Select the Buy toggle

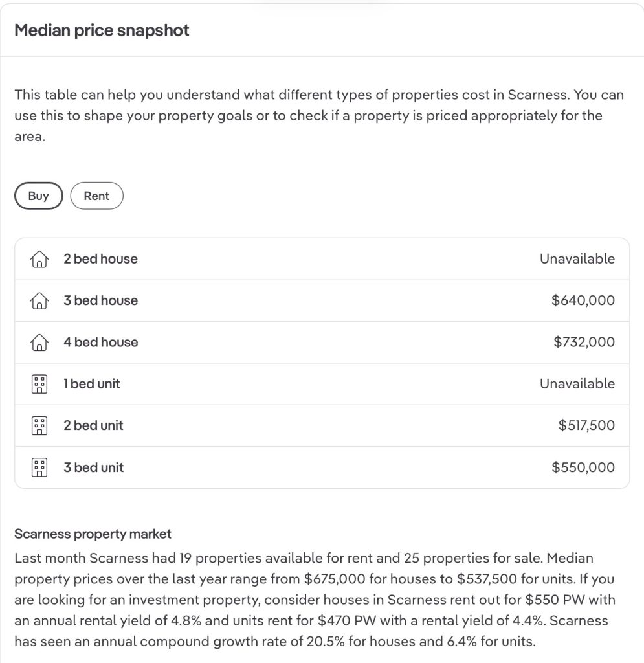[39, 196]
